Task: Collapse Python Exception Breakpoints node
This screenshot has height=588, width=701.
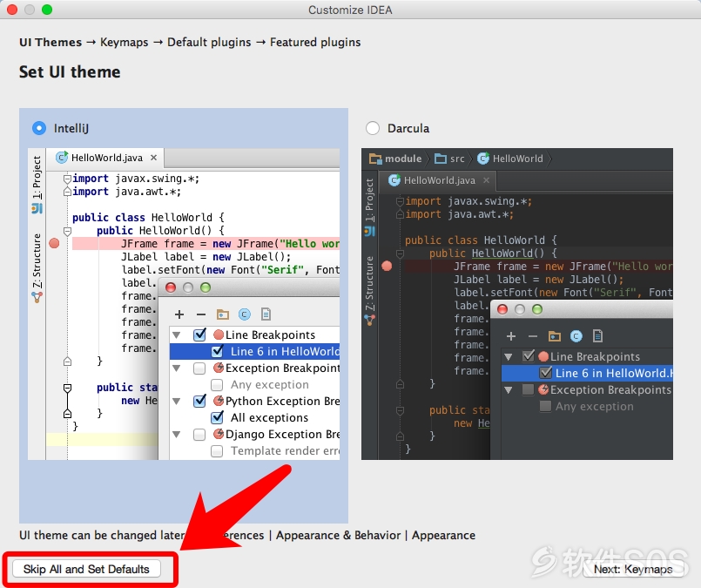Action: [x=177, y=401]
